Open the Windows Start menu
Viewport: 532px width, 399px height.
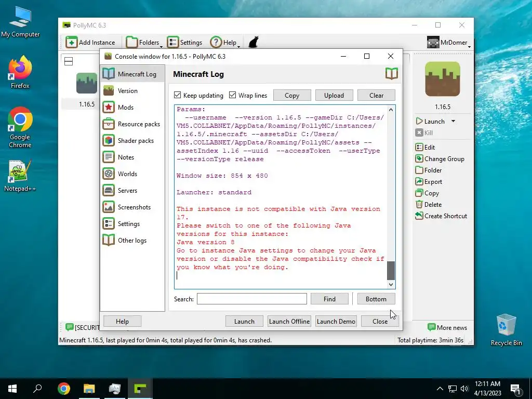pyautogui.click(x=12, y=389)
